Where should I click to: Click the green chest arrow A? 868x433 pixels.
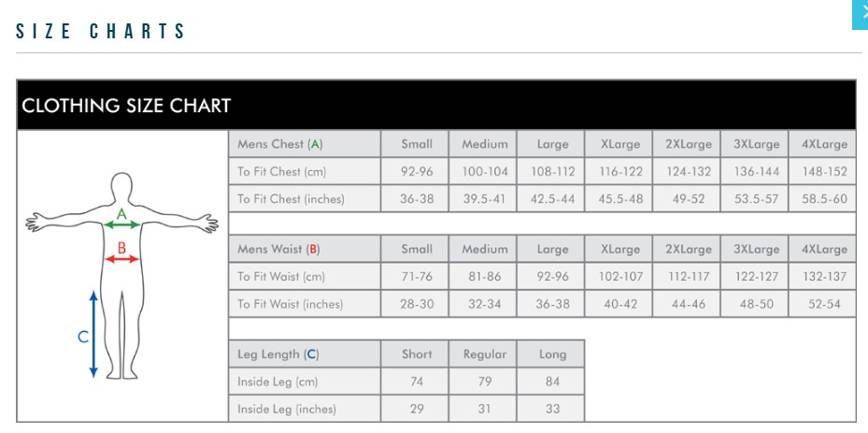pyautogui.click(x=121, y=224)
